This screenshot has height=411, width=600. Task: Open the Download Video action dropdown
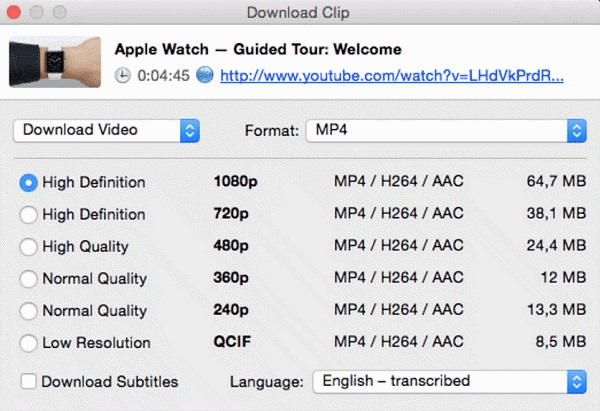[x=106, y=130]
